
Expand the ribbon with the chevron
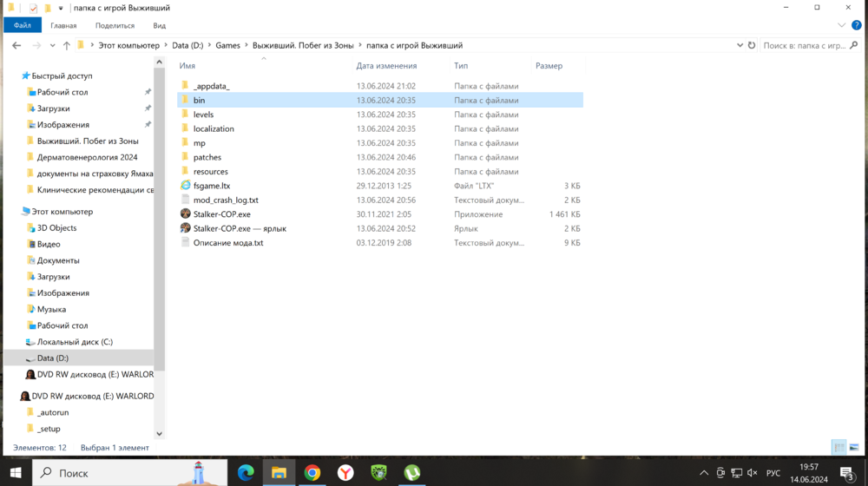(x=841, y=26)
